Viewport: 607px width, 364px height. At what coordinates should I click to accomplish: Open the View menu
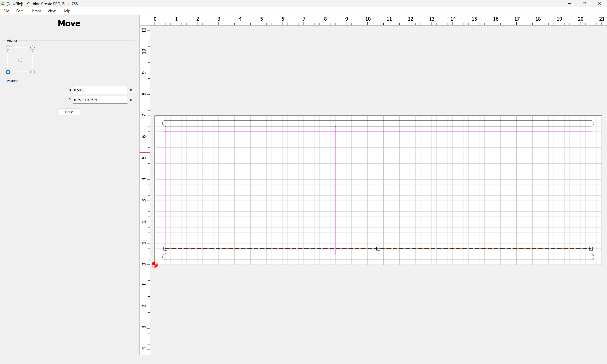(51, 11)
